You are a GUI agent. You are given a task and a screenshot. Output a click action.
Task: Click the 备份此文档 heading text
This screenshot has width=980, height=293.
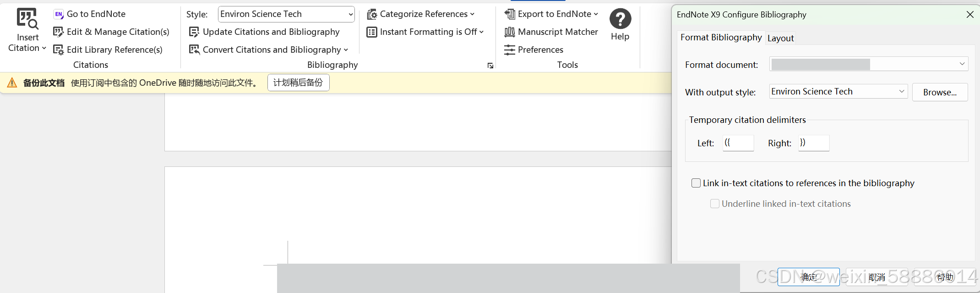click(44, 83)
